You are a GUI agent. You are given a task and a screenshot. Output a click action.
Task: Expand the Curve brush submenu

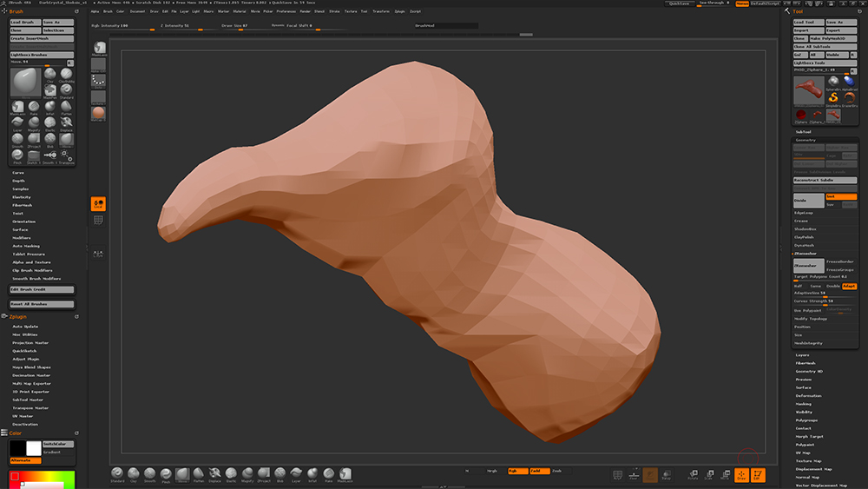tap(18, 173)
